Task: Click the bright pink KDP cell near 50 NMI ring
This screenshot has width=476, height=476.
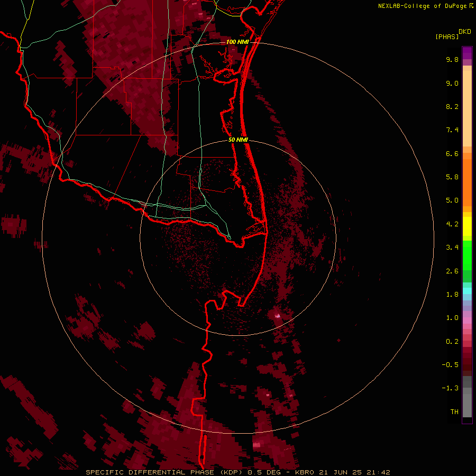Action: tap(277, 316)
